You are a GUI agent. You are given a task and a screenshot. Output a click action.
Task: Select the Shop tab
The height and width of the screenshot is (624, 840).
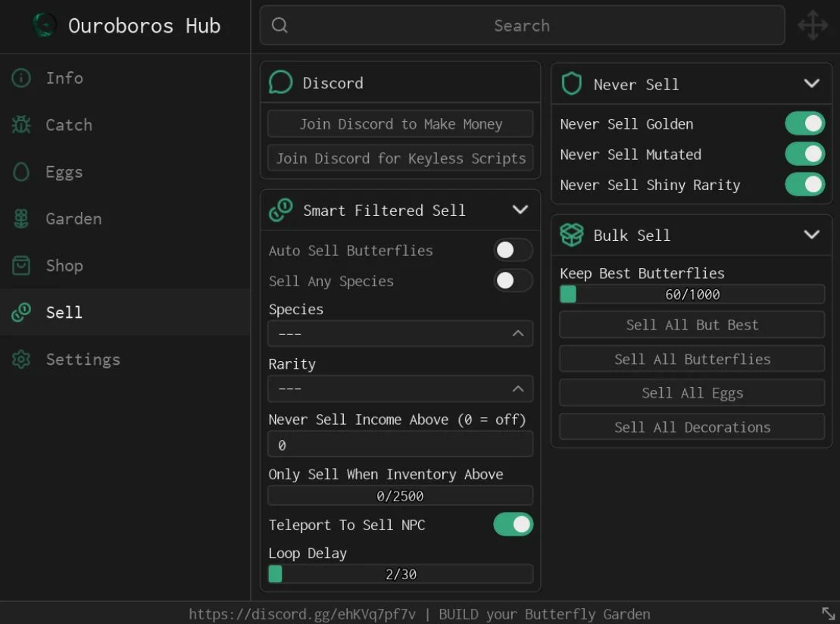125,266
